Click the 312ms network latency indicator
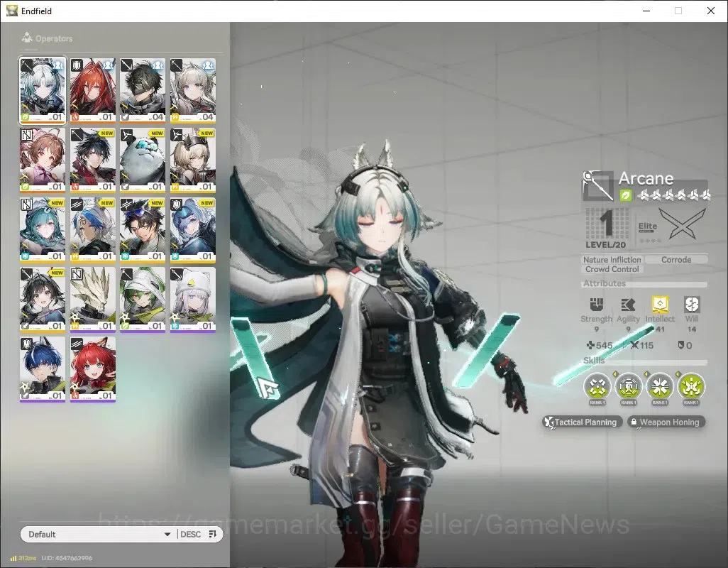The height and width of the screenshot is (568, 728). pos(23,558)
